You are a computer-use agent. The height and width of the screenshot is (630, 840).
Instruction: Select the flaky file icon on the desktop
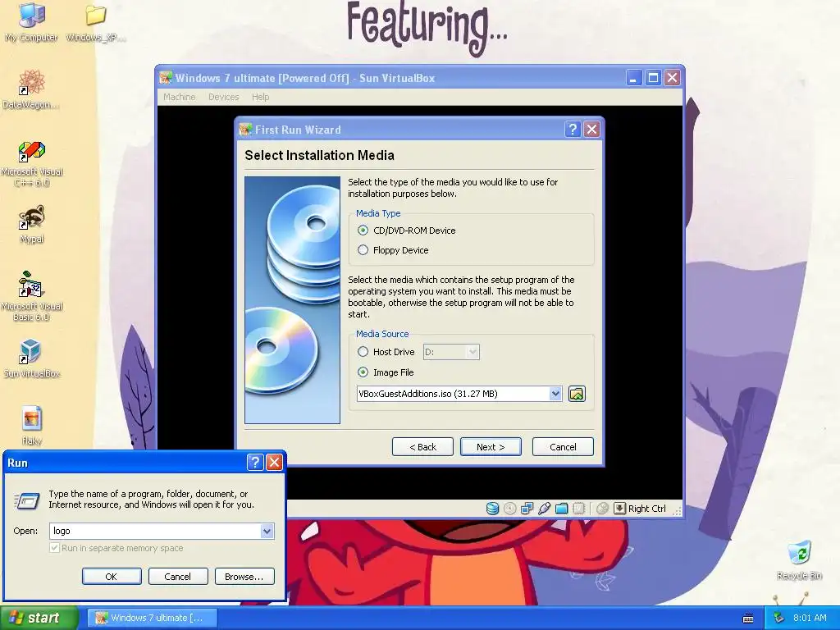click(x=32, y=426)
